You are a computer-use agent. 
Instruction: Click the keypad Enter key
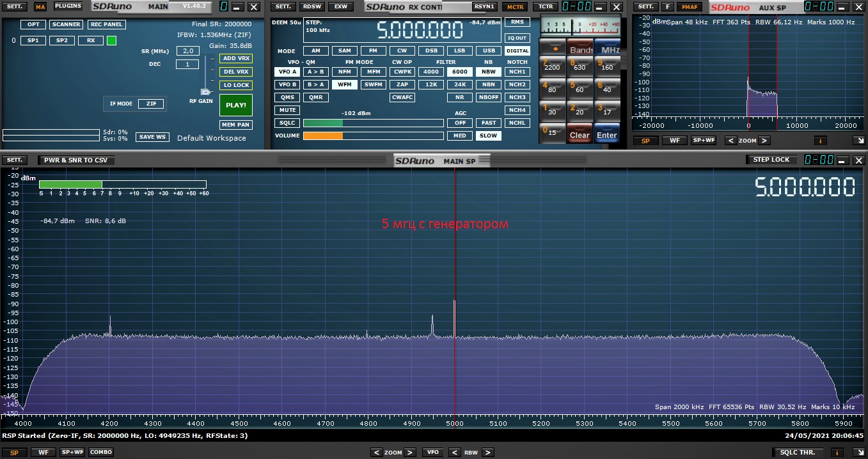pos(607,133)
